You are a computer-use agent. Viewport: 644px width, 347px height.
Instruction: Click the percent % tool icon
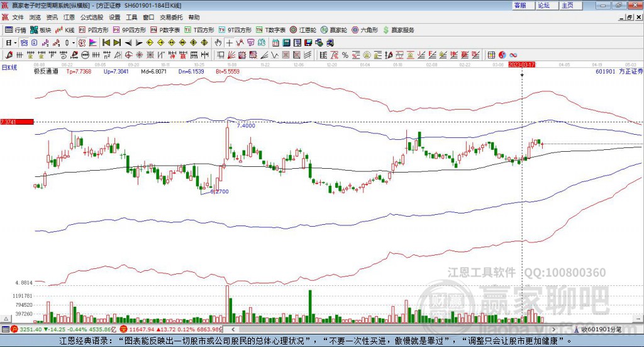click(x=345, y=55)
